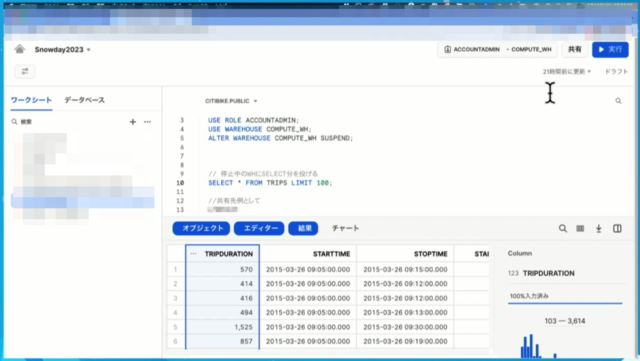Select the STARTTIME column header

pos(308,254)
